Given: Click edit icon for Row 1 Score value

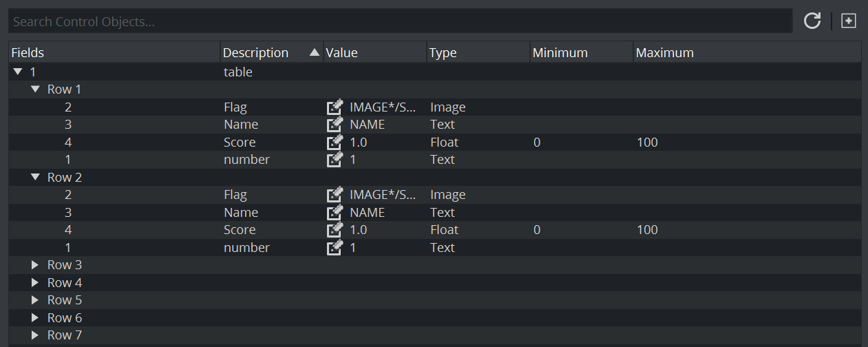Looking at the screenshot, I should (x=335, y=143).
